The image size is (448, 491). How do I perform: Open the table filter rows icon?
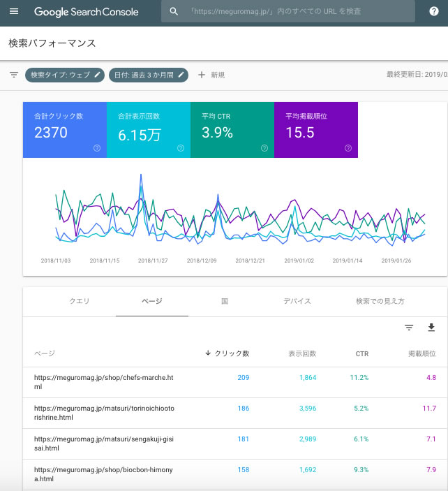coord(409,328)
